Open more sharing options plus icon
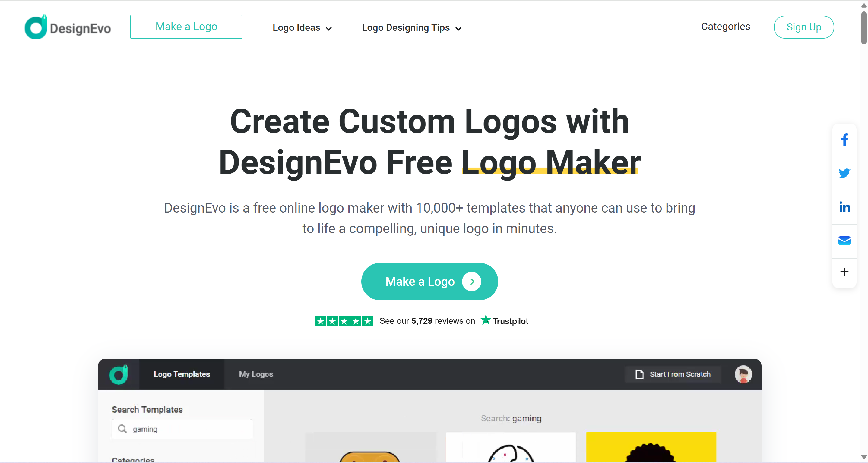The image size is (868, 463). [844, 272]
